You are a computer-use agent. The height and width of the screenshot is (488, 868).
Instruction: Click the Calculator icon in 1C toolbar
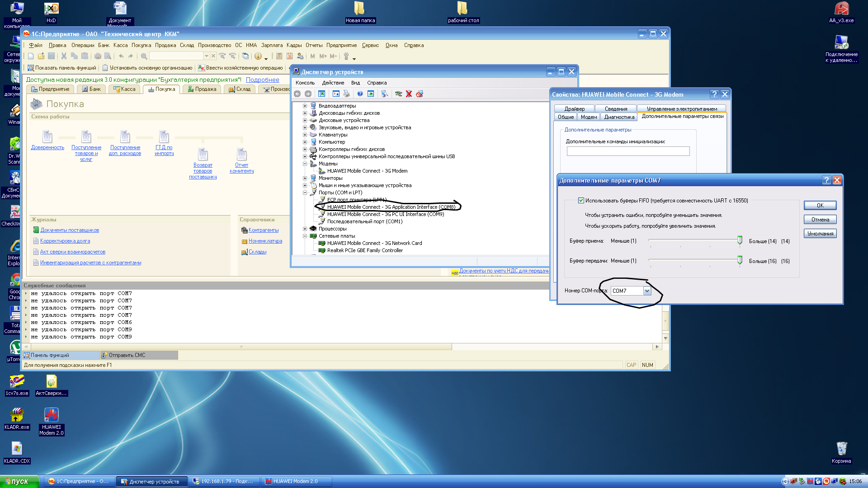(x=279, y=56)
